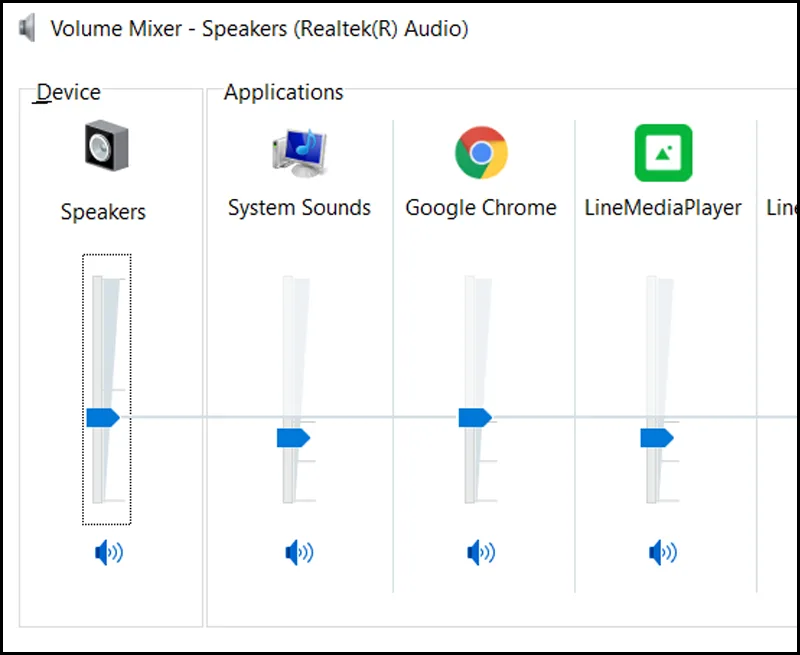Click the Device group heading
This screenshot has width=800, height=655.
(68, 92)
